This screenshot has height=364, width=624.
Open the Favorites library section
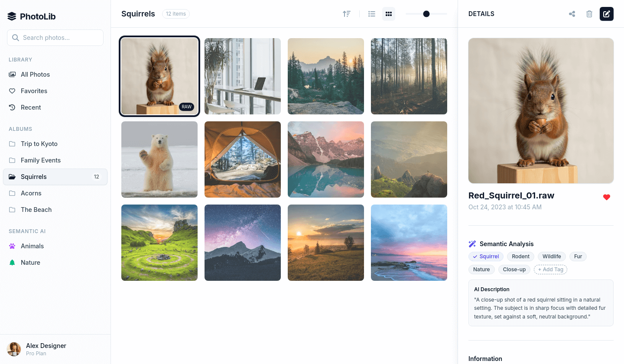click(34, 91)
